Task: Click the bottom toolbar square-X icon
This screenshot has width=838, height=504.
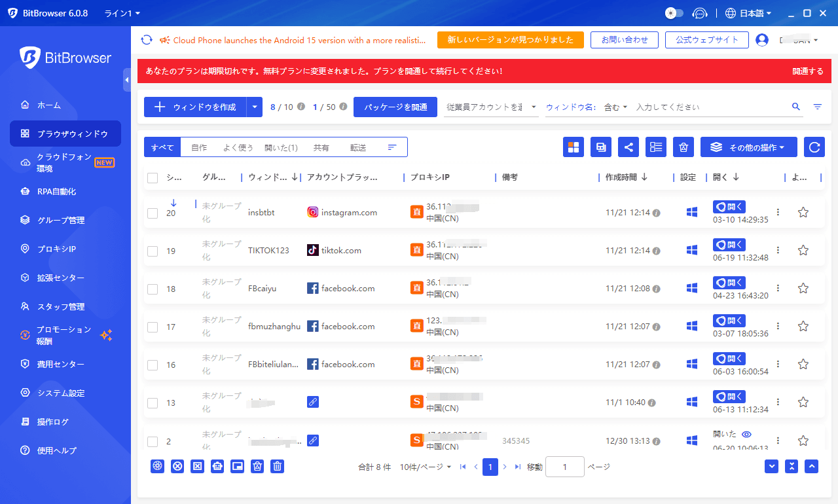Action: (197, 466)
